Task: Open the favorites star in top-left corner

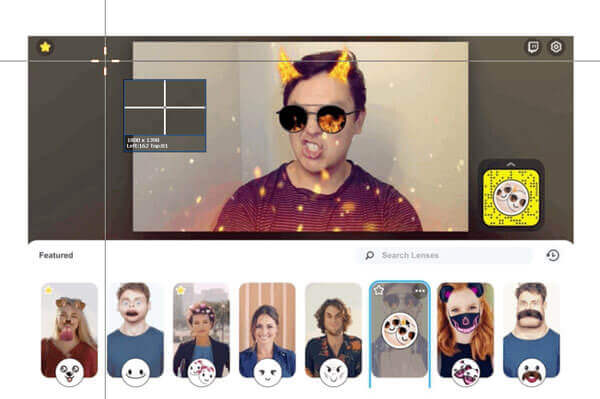Action: tap(45, 47)
